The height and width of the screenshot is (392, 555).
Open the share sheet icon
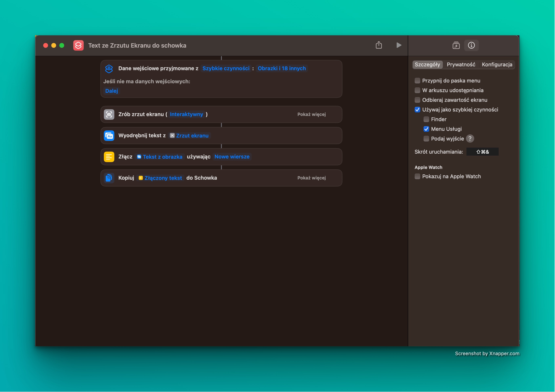379,45
